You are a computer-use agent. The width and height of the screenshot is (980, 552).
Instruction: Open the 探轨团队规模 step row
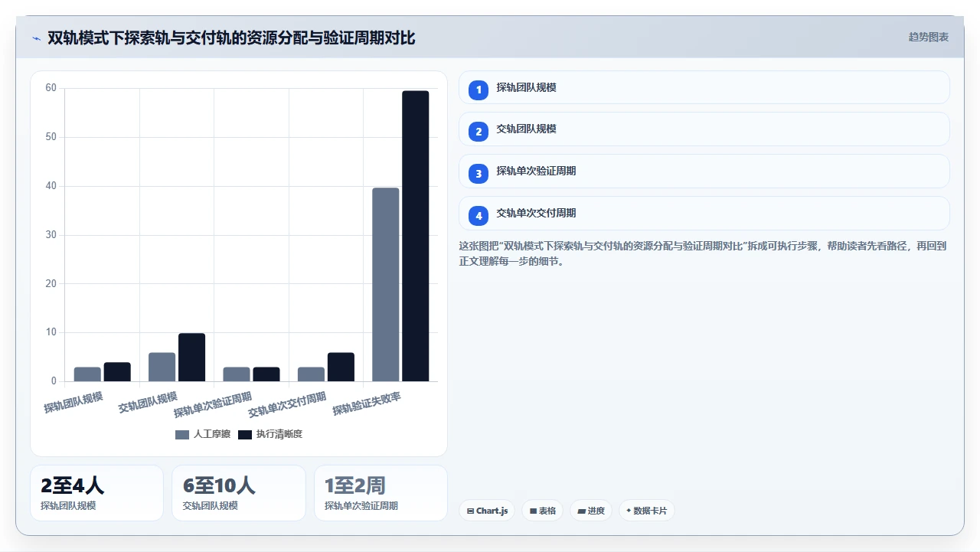click(704, 87)
